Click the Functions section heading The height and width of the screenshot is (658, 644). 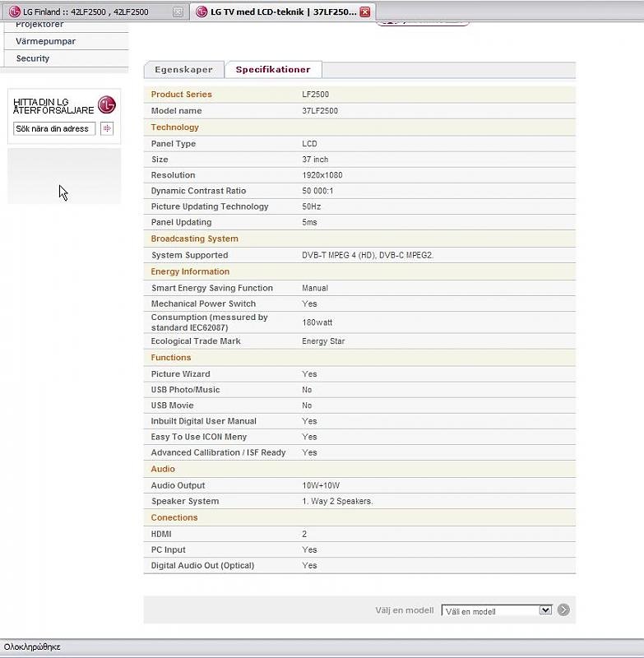click(171, 358)
